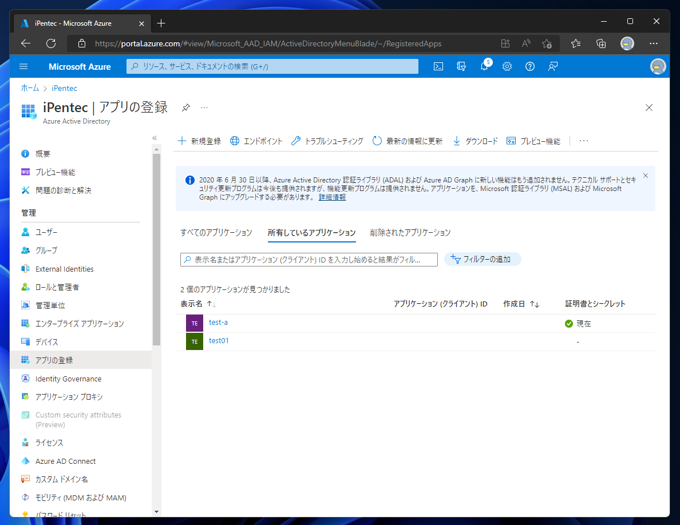Viewport: 680px width, 525px height.
Task: Click the Microsoft Azure logo text
Action: (x=79, y=67)
